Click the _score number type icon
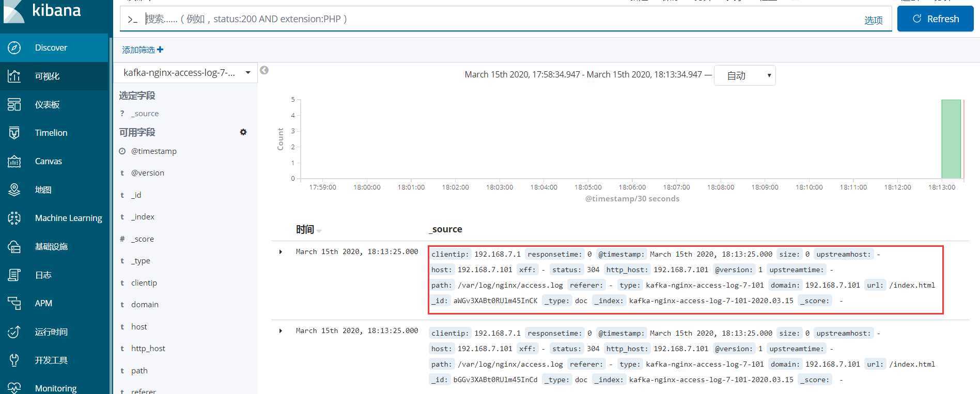 [122, 239]
